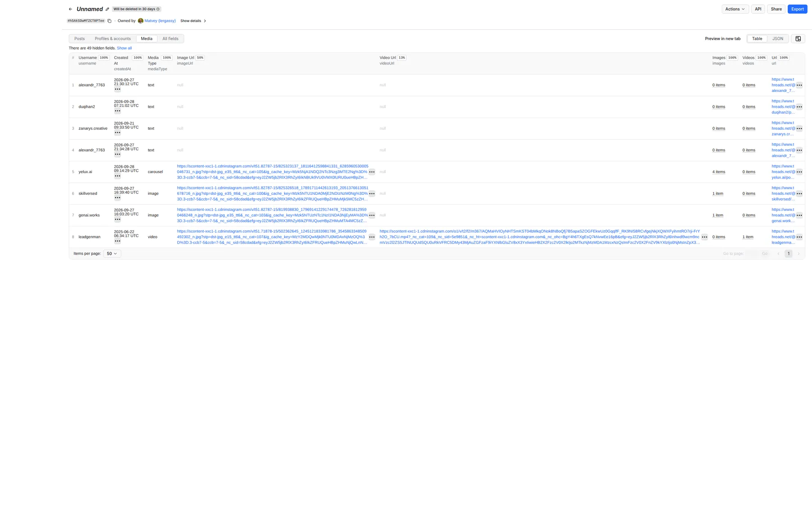Expand skillversed image URL ellipsis

(x=372, y=193)
